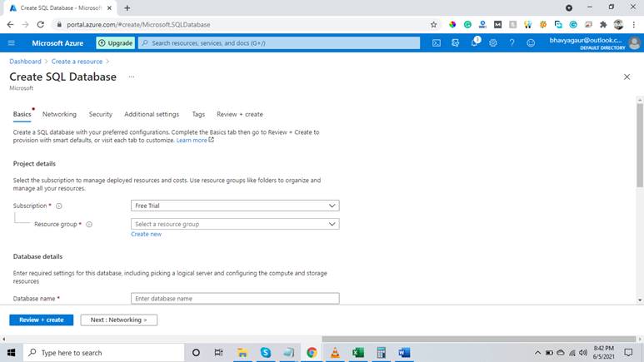Switch to the Security tab
Image resolution: width=644 pixels, height=362 pixels.
tap(101, 115)
